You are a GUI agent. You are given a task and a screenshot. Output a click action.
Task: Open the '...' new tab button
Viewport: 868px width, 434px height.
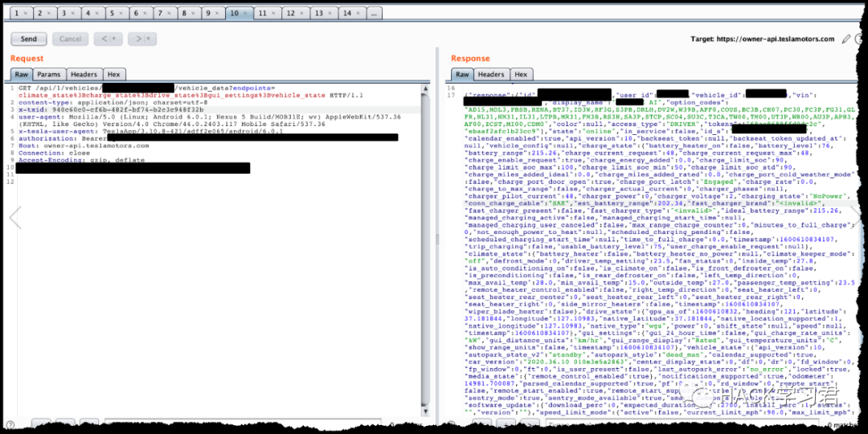pyautogui.click(x=375, y=13)
